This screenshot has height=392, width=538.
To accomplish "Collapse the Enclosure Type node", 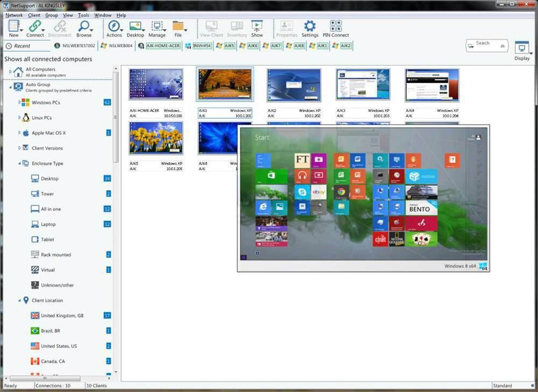I will (19, 163).
